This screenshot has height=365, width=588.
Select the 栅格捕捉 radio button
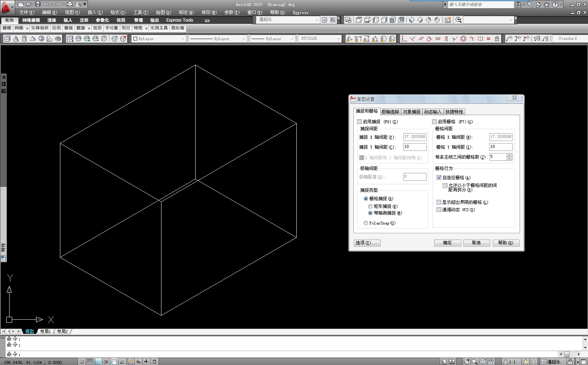[x=366, y=199]
